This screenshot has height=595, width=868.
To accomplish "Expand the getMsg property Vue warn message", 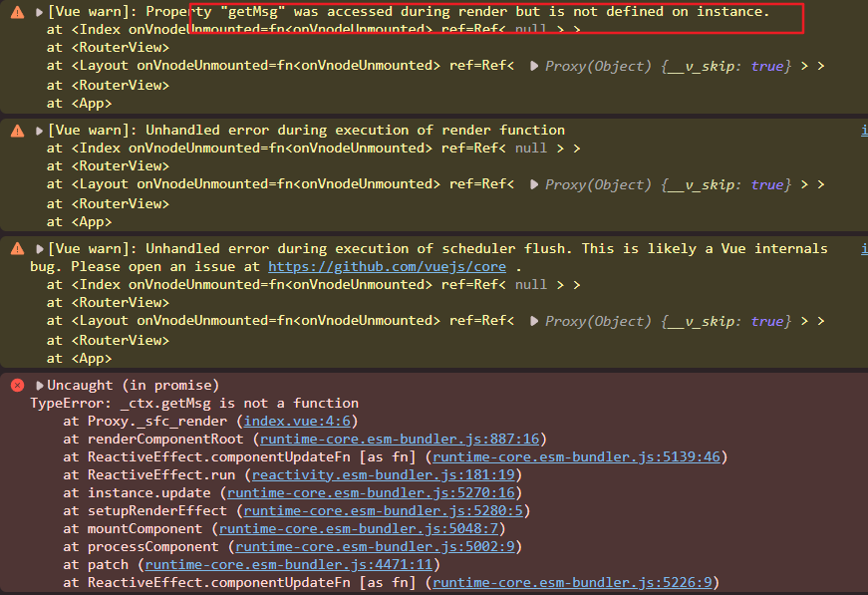I will tap(39, 13).
